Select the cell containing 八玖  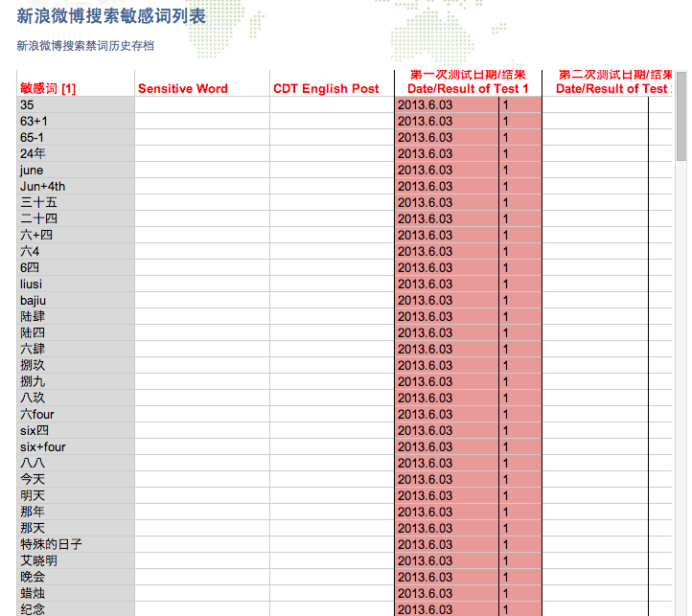click(x=76, y=398)
